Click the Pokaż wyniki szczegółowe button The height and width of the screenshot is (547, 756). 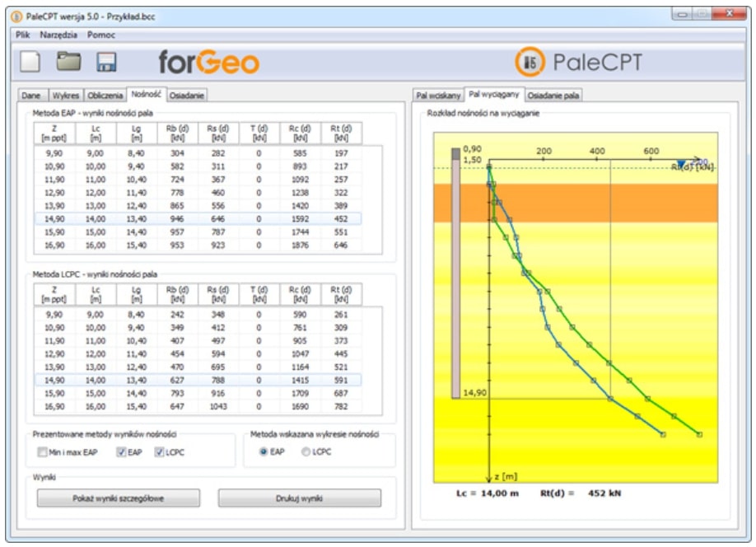click(118, 498)
